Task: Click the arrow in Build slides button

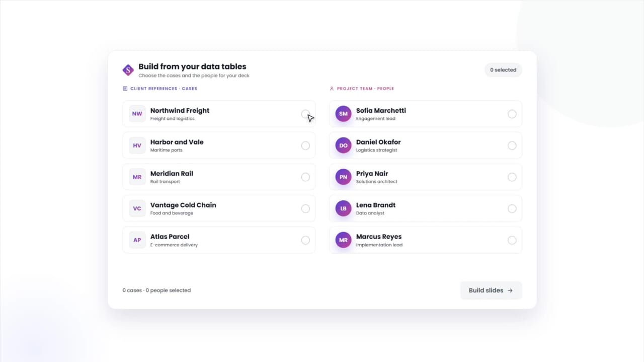Action: pyautogui.click(x=510, y=291)
